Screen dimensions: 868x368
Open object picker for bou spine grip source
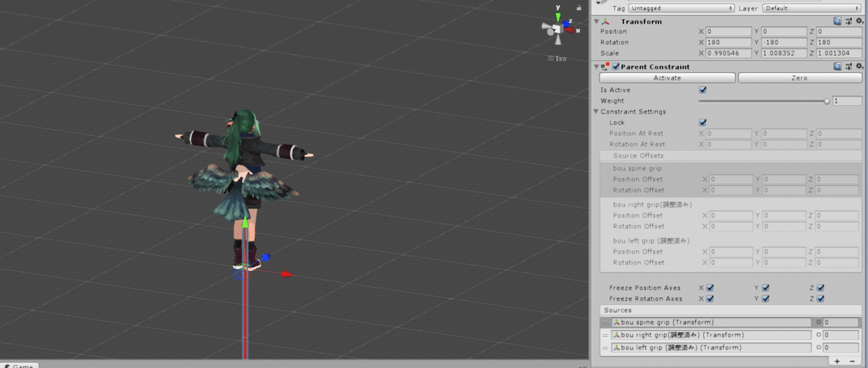(818, 322)
